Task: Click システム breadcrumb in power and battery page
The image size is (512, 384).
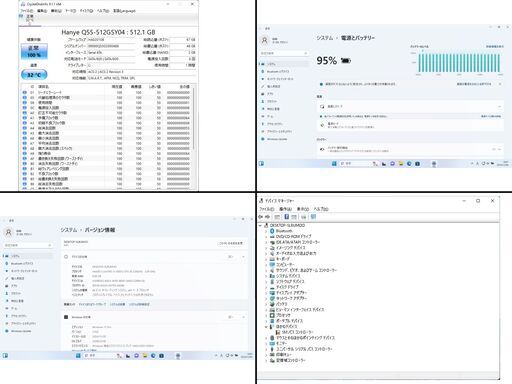Action: coord(325,38)
